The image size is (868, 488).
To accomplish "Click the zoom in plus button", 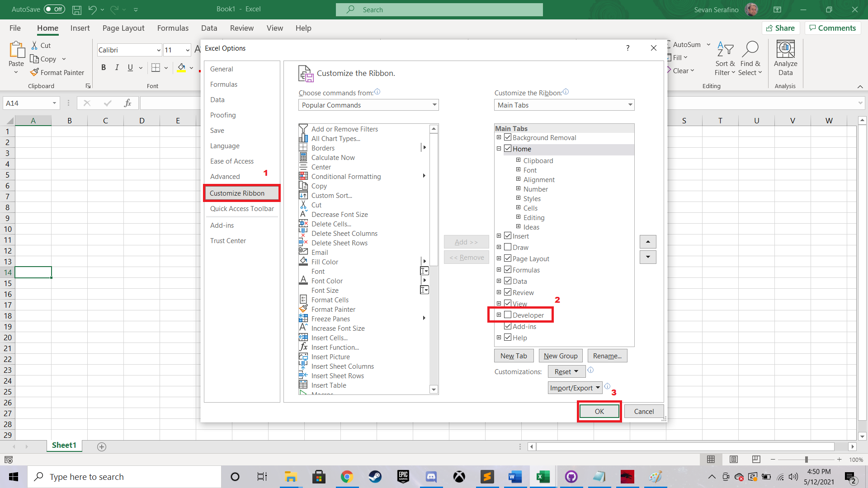I will coord(839,460).
